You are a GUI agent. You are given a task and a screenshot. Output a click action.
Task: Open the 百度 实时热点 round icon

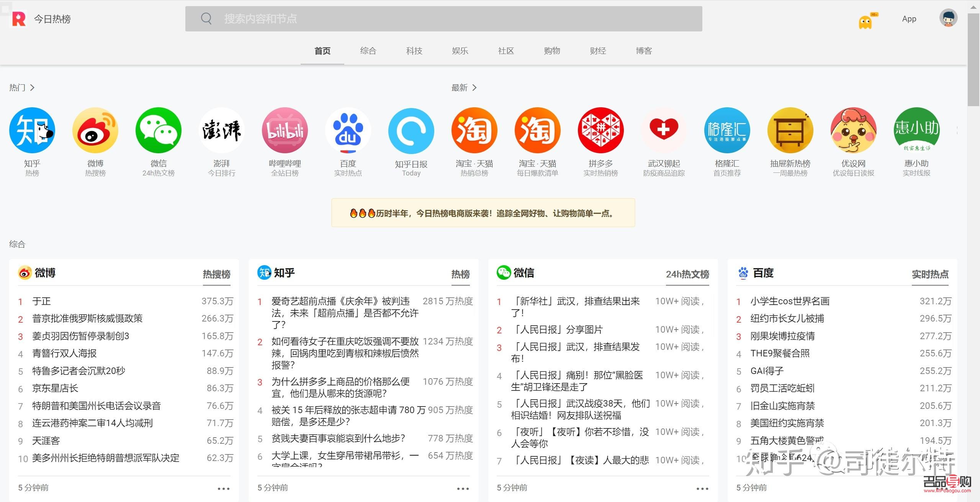(x=348, y=130)
